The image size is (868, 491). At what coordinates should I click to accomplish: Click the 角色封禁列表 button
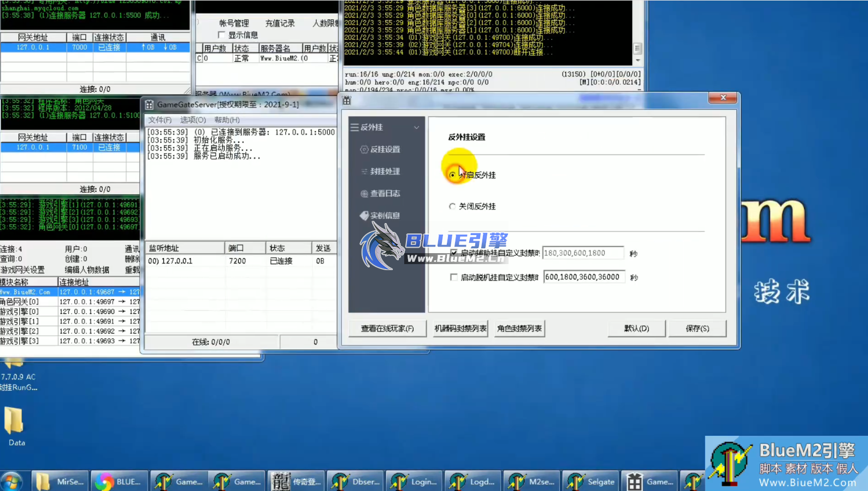coord(519,329)
